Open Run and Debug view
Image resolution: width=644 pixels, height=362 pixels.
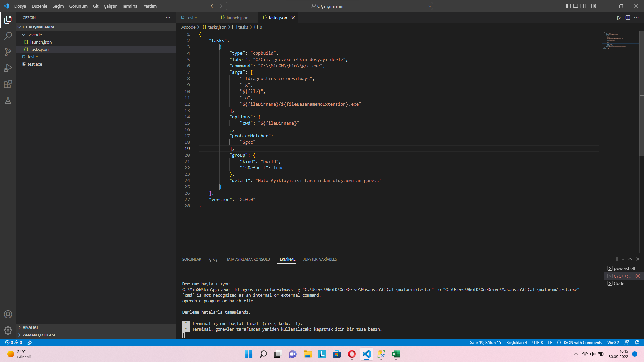(8, 68)
